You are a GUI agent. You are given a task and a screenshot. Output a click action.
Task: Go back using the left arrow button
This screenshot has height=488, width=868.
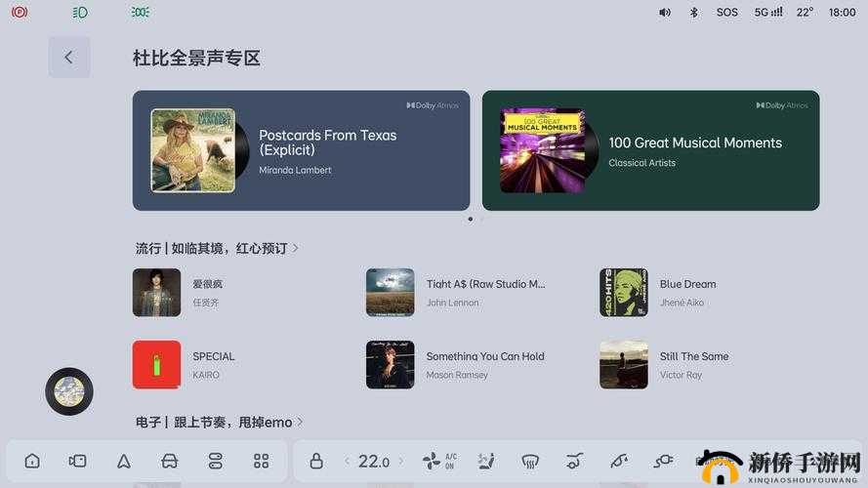(68, 58)
